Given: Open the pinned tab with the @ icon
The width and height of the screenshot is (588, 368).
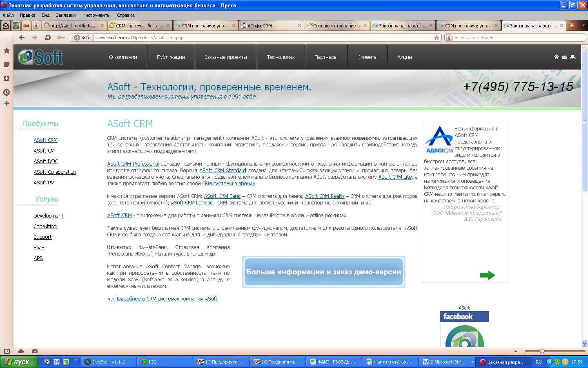Looking at the screenshot, I should coord(16,25).
